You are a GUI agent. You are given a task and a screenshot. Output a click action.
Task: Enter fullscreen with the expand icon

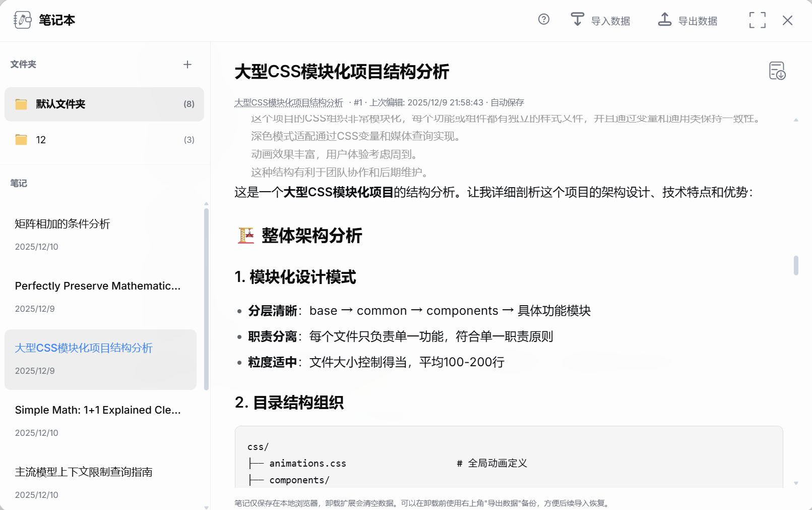[x=757, y=20]
